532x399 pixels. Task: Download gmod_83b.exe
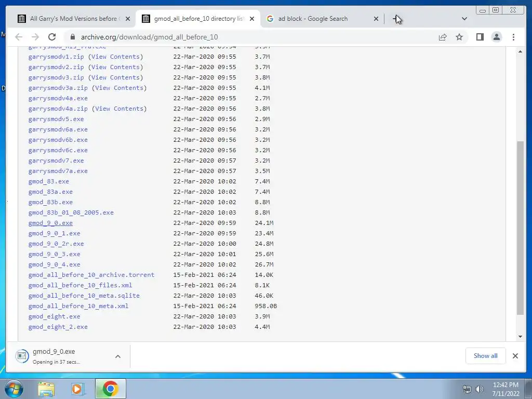50,202
